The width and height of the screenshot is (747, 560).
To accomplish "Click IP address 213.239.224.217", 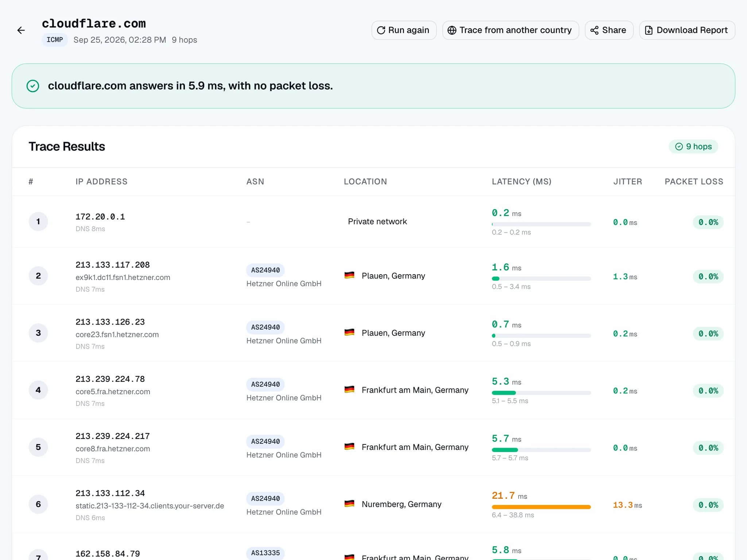I will click(x=113, y=436).
